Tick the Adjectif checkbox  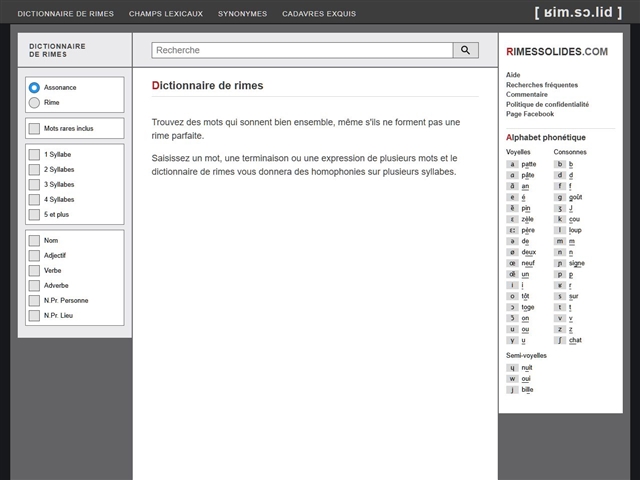pos(34,256)
